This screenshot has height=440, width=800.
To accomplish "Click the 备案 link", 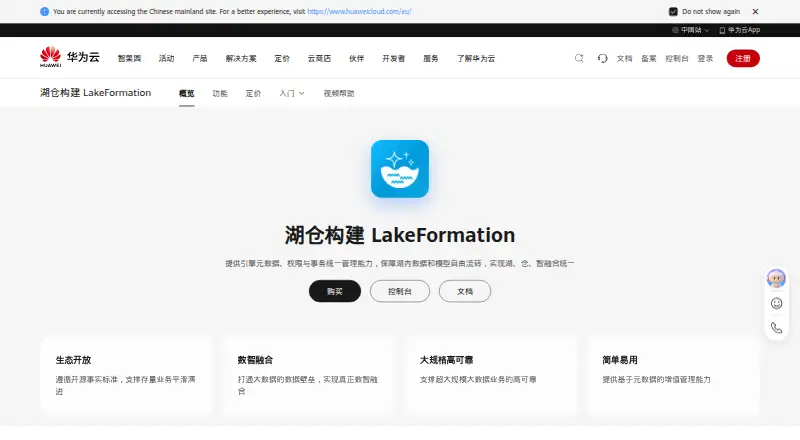I will point(649,58).
